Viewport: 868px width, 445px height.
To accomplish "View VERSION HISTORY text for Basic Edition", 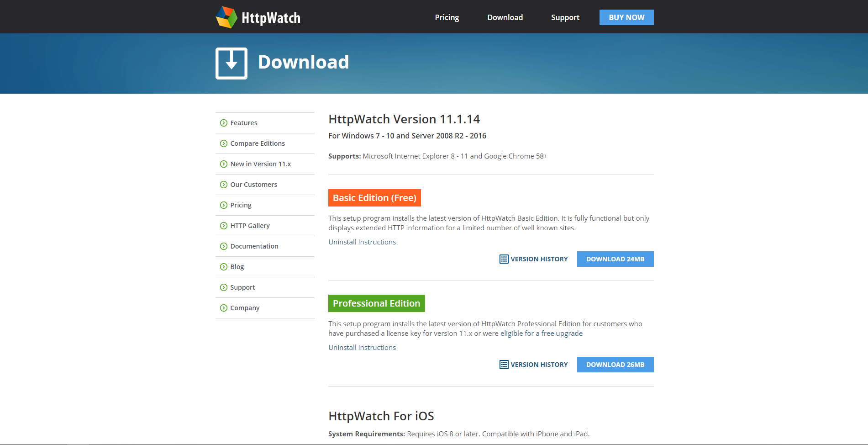I will (x=539, y=259).
